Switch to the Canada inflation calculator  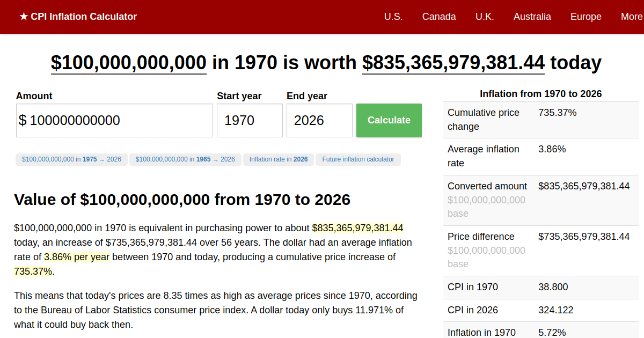[439, 17]
